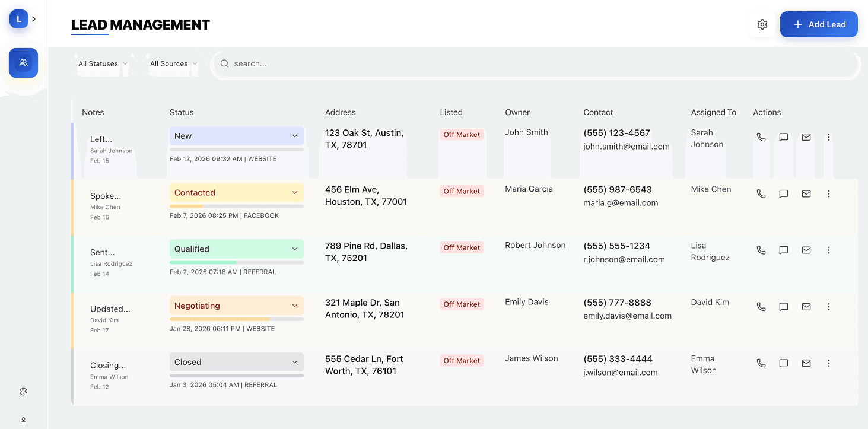Open the profile icon below the help icon

point(23,421)
